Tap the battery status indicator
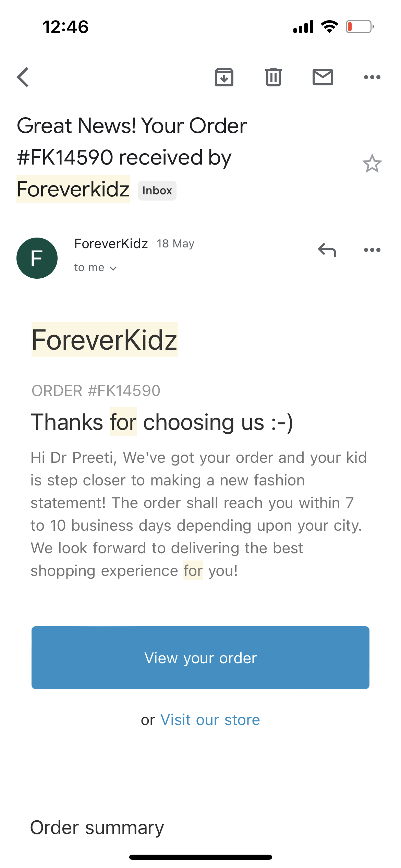 point(360,27)
